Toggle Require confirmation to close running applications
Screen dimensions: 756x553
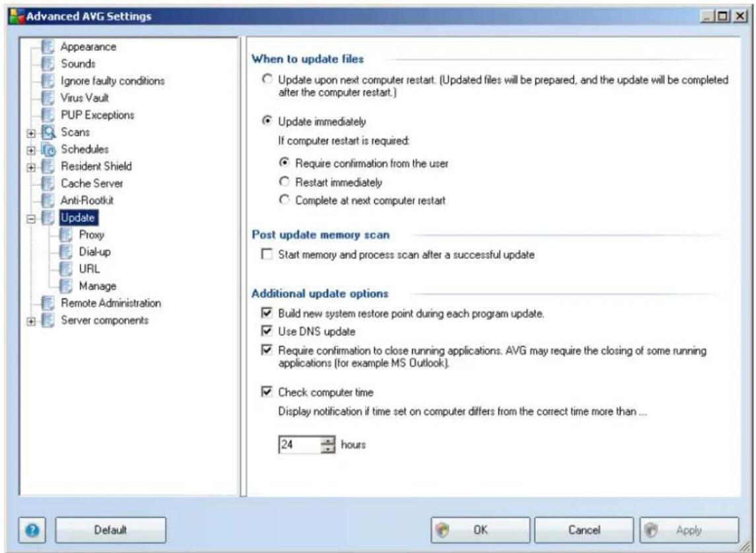tap(267, 350)
